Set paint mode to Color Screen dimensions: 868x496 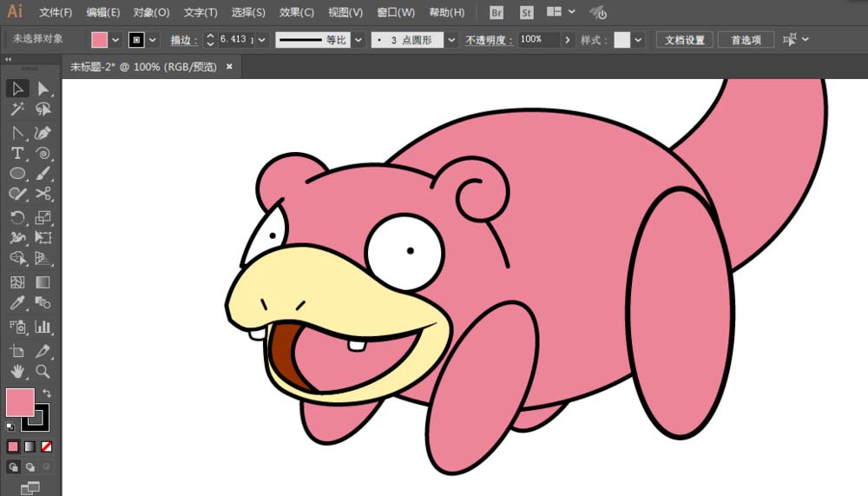point(13,446)
